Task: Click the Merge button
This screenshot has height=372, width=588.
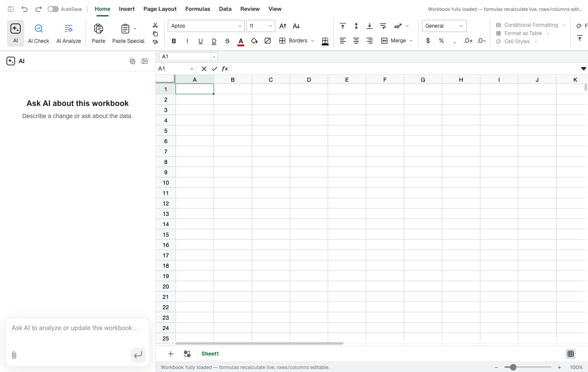Action: [393, 41]
